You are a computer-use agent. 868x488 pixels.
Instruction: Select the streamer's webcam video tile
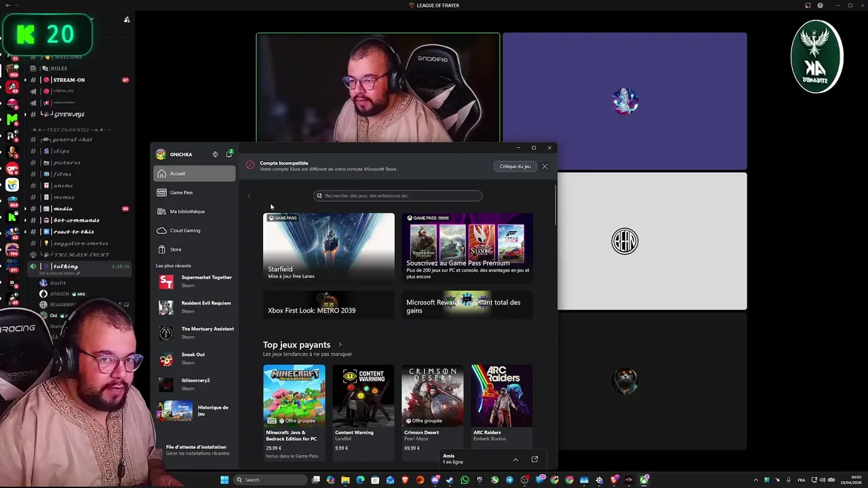[x=378, y=88]
